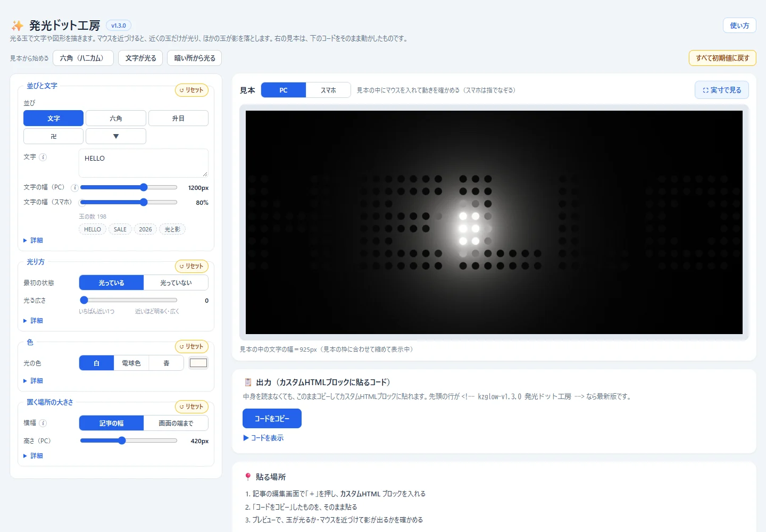Viewport: 766px width, 532px height.
Task: Select 青 as the light color
Action: pos(166,363)
